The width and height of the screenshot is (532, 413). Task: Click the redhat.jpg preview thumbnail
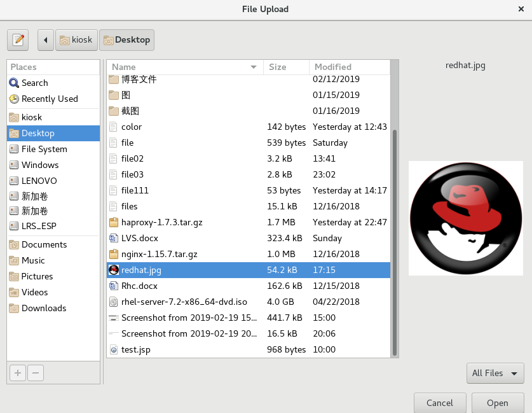click(x=466, y=218)
